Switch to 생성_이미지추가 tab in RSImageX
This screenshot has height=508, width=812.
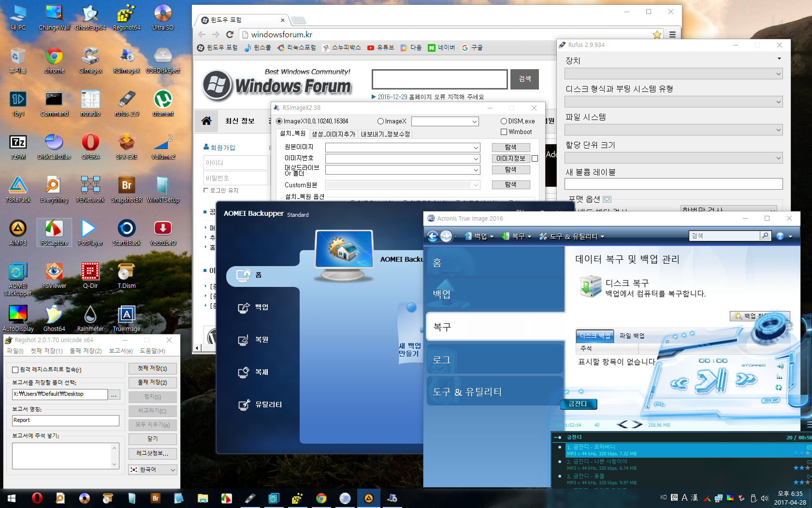click(333, 134)
